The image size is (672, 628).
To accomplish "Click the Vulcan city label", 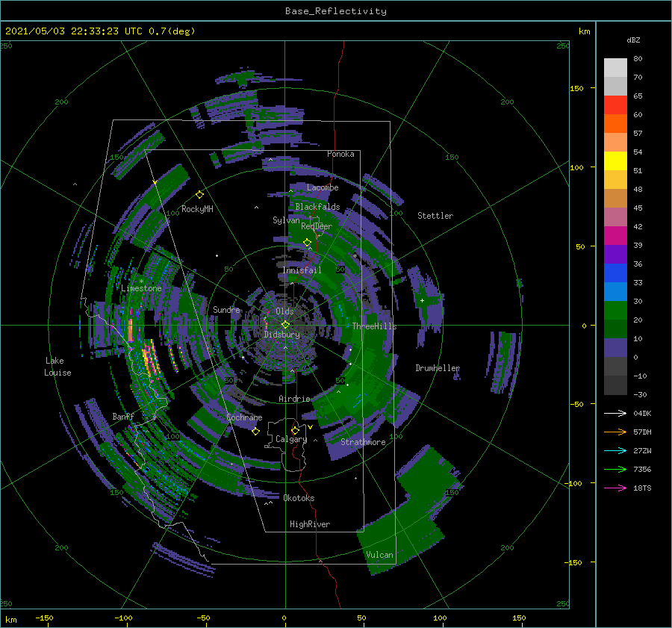I will coord(380,555).
